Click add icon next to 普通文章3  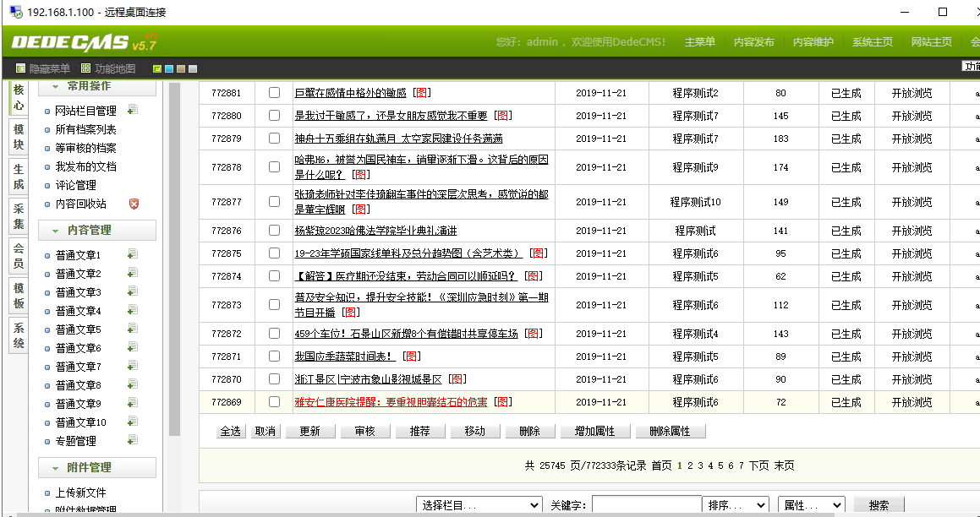click(x=133, y=291)
